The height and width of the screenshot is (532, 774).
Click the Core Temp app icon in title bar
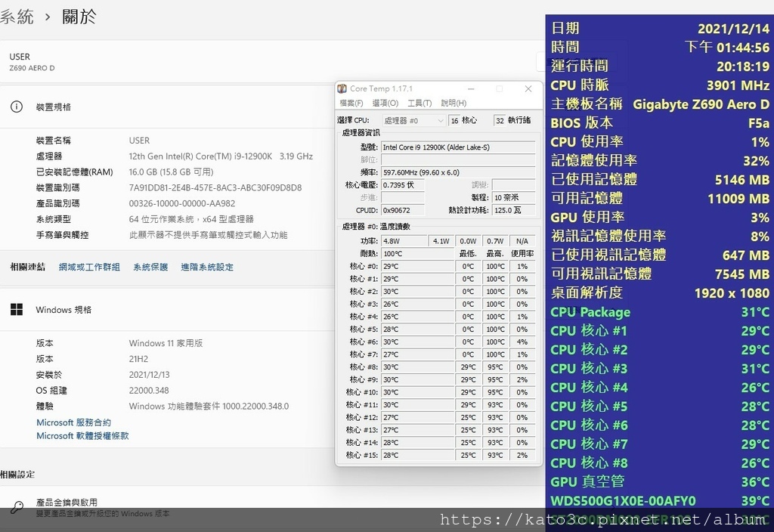pos(342,89)
